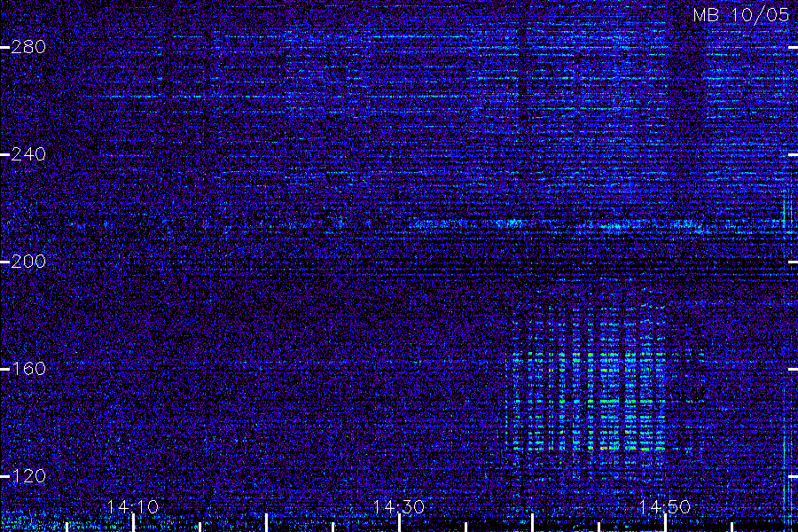Click the 14:10 time axis label
The width and height of the screenshot is (798, 532).
(133, 507)
